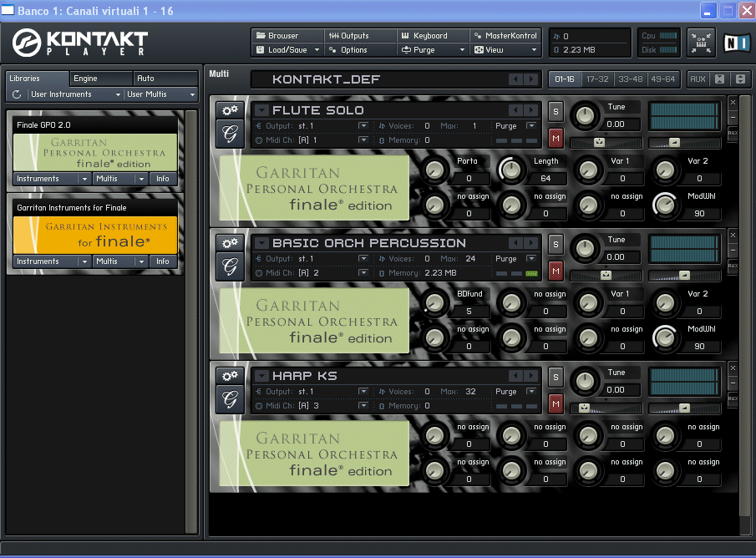Switch to the Libraries tab

tap(38, 79)
